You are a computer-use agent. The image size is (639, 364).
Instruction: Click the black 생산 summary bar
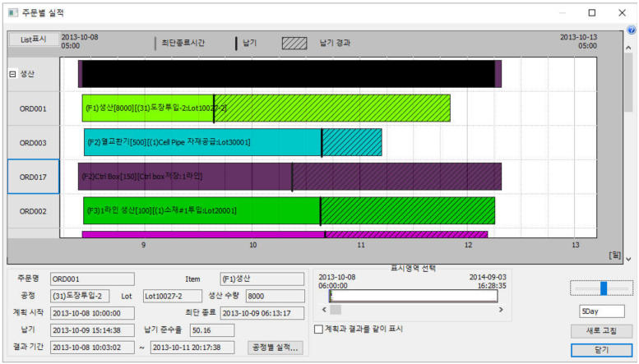288,73
